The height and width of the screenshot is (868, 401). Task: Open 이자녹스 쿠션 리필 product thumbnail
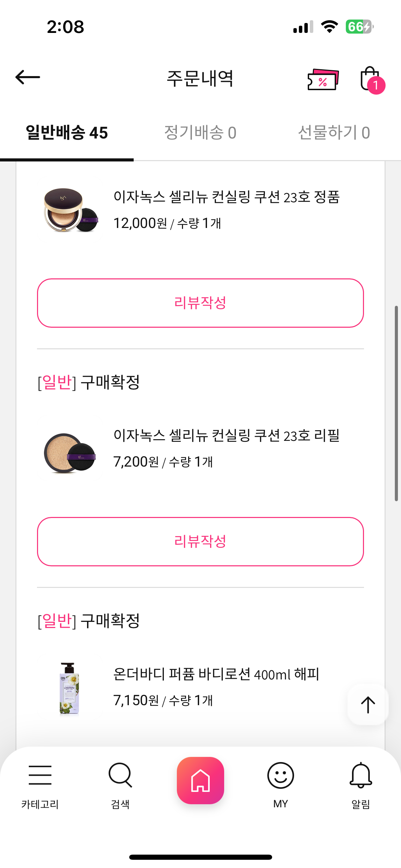(x=70, y=448)
